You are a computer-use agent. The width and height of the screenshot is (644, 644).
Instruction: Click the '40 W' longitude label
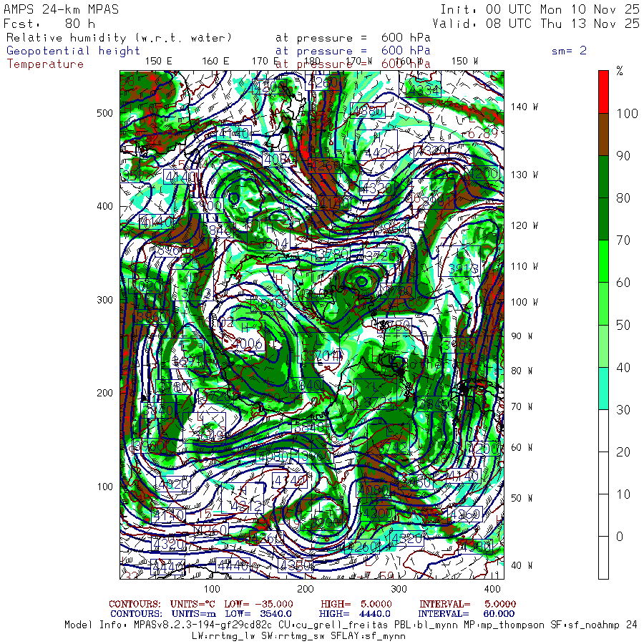(x=521, y=565)
